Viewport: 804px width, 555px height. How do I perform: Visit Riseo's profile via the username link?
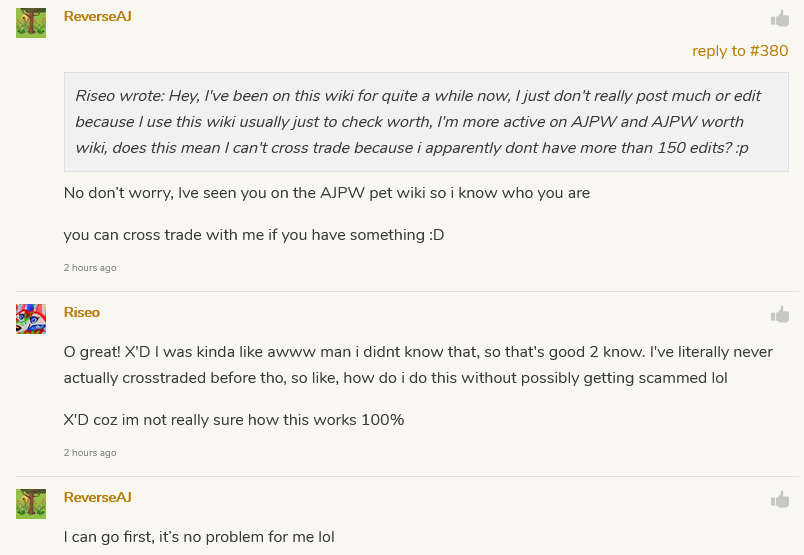click(82, 313)
